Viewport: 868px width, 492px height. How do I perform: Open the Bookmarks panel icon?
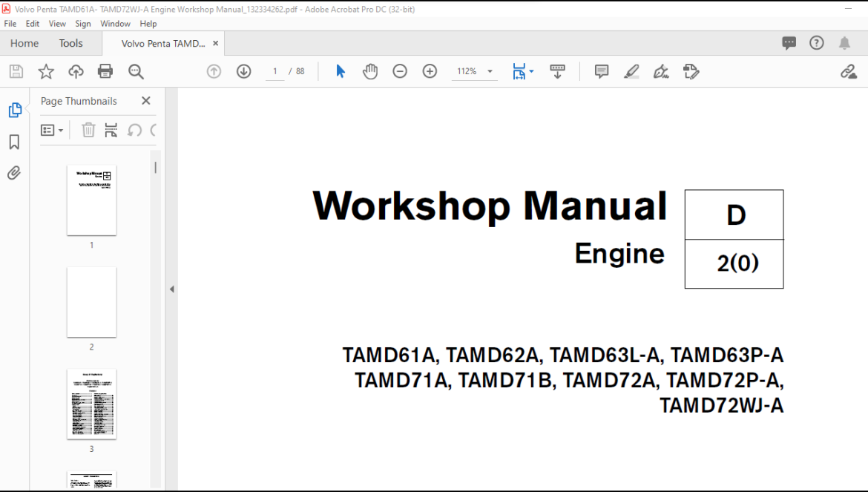(14, 142)
